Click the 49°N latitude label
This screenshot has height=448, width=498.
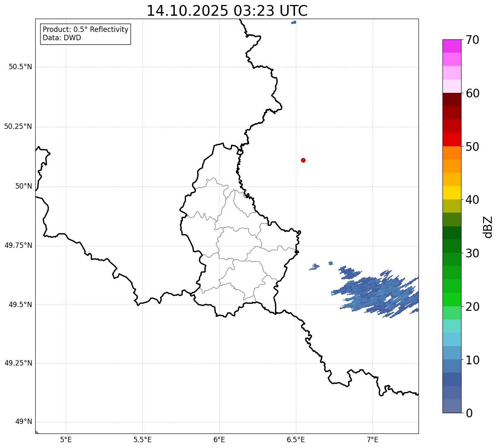coord(24,422)
